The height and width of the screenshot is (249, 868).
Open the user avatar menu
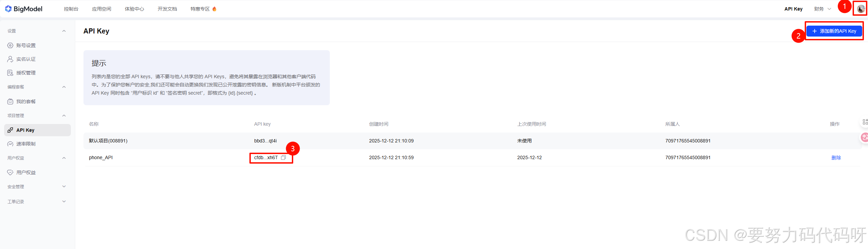pyautogui.click(x=861, y=9)
